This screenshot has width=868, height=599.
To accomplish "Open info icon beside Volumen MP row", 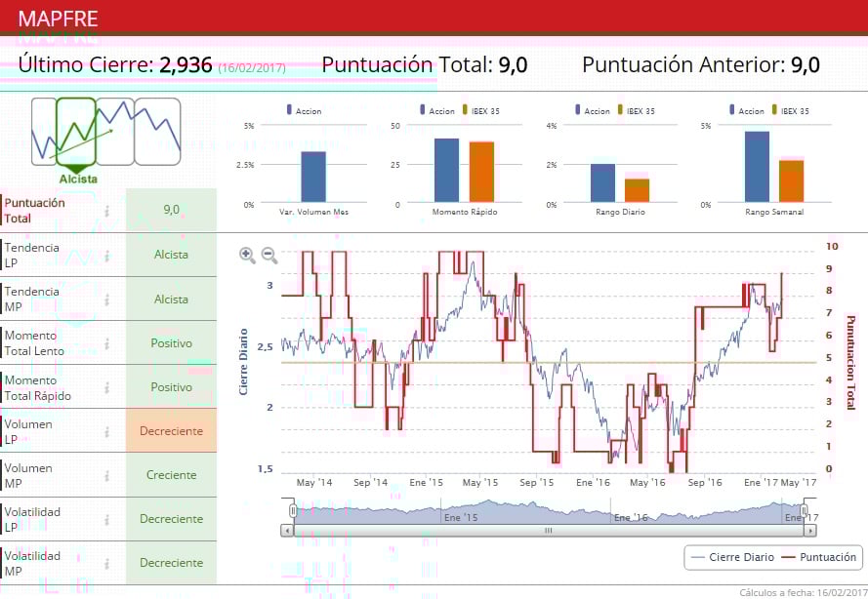I will pyautogui.click(x=106, y=476).
